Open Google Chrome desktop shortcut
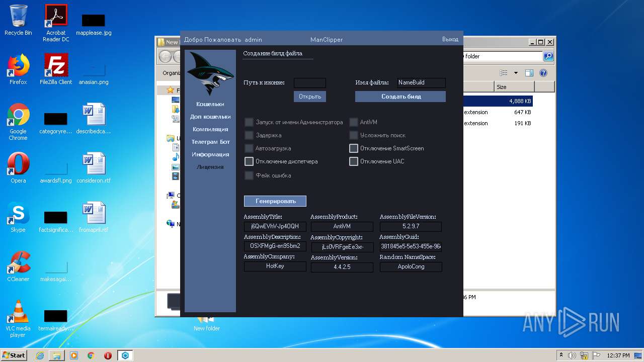This screenshot has width=644, height=362. click(x=18, y=122)
